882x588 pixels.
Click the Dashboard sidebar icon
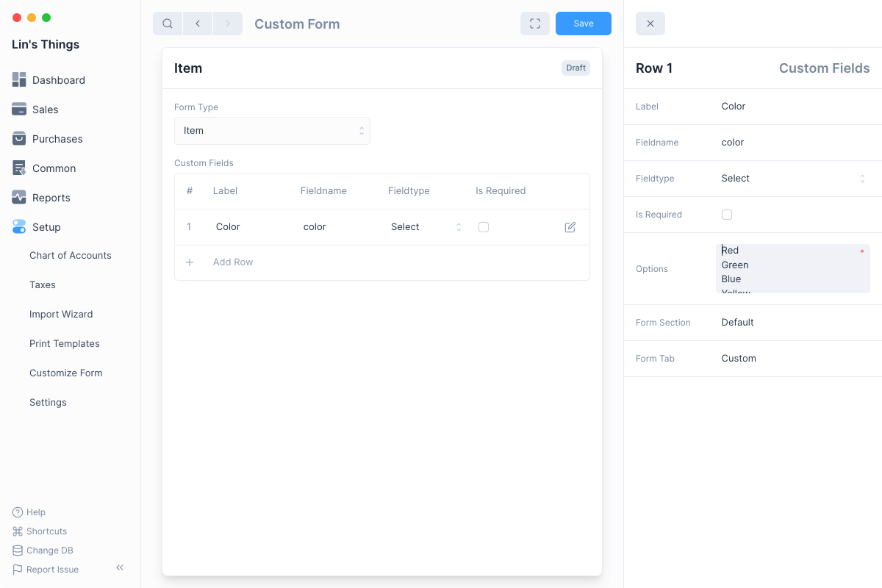[19, 80]
